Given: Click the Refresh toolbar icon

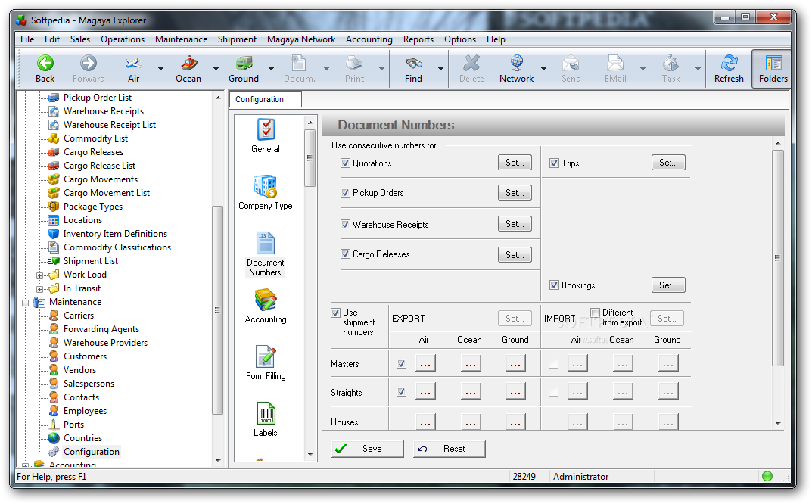Looking at the screenshot, I should 730,64.
